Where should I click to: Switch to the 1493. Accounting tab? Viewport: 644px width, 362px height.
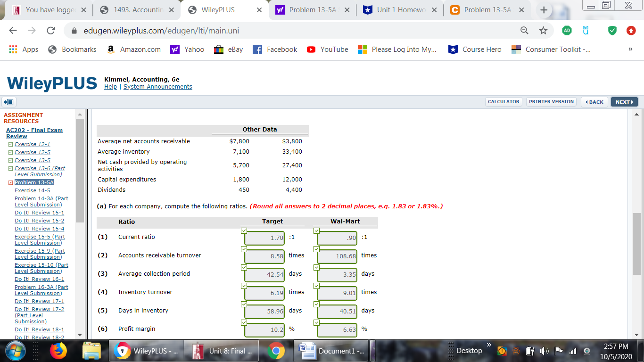point(137,10)
